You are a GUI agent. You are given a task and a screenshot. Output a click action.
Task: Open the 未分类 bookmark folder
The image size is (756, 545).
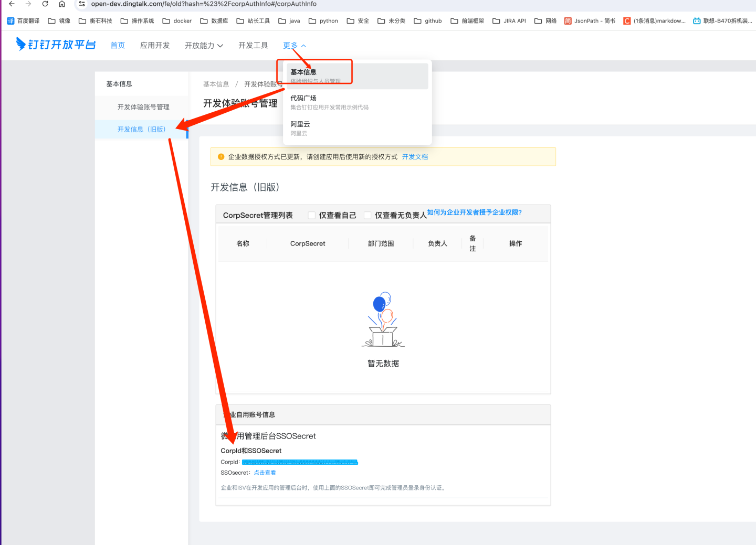(392, 21)
